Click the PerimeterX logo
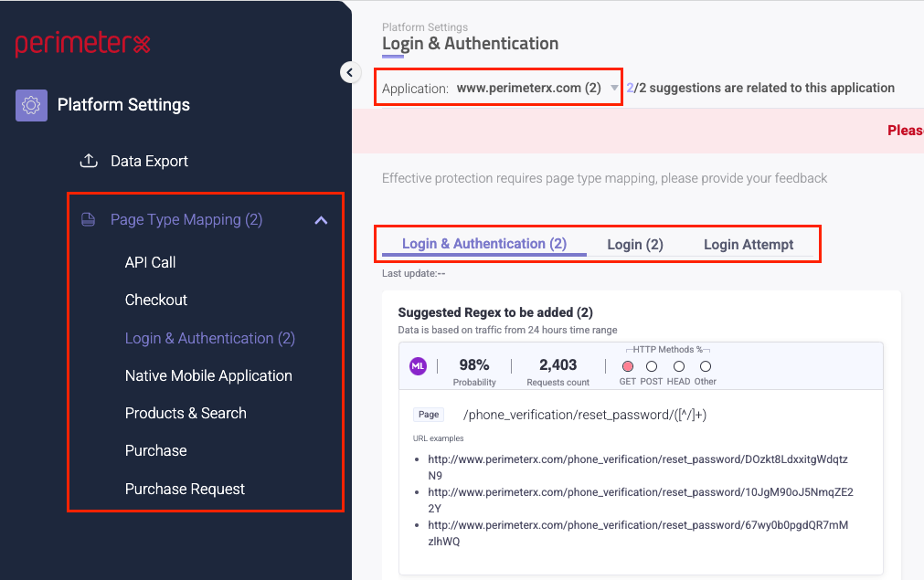This screenshot has width=924, height=580. 82,44
